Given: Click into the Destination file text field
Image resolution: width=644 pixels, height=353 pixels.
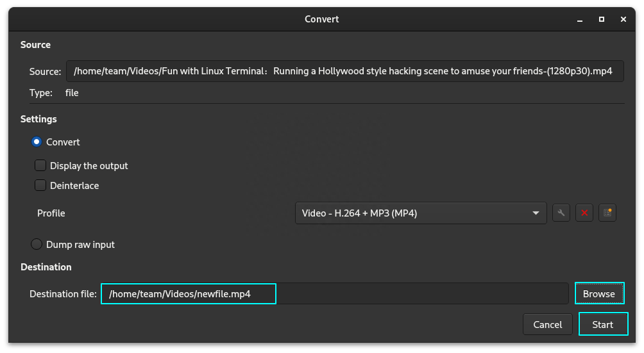Looking at the screenshot, I should pos(335,293).
